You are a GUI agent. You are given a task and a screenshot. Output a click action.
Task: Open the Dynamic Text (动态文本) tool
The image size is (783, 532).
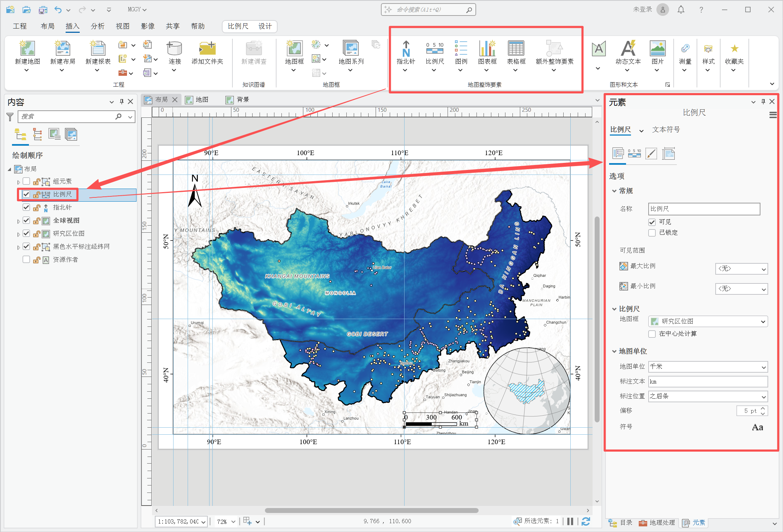(x=628, y=49)
